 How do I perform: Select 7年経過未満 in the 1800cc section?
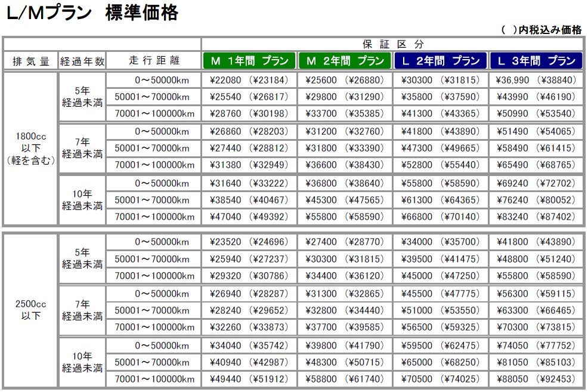(x=82, y=148)
